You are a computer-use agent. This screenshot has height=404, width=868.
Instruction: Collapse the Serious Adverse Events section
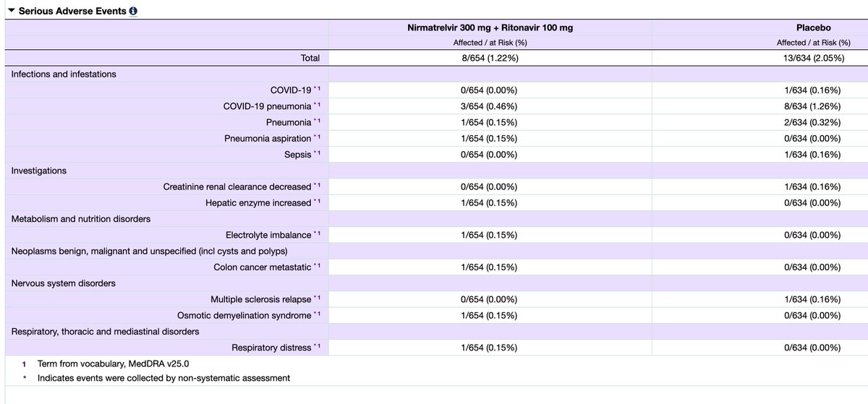point(11,12)
